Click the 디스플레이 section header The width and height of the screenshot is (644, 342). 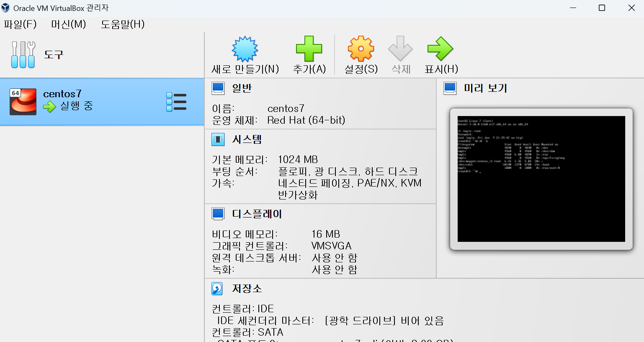tap(257, 214)
